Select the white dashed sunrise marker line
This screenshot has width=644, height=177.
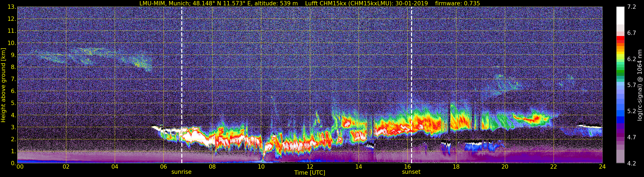(x=181, y=85)
